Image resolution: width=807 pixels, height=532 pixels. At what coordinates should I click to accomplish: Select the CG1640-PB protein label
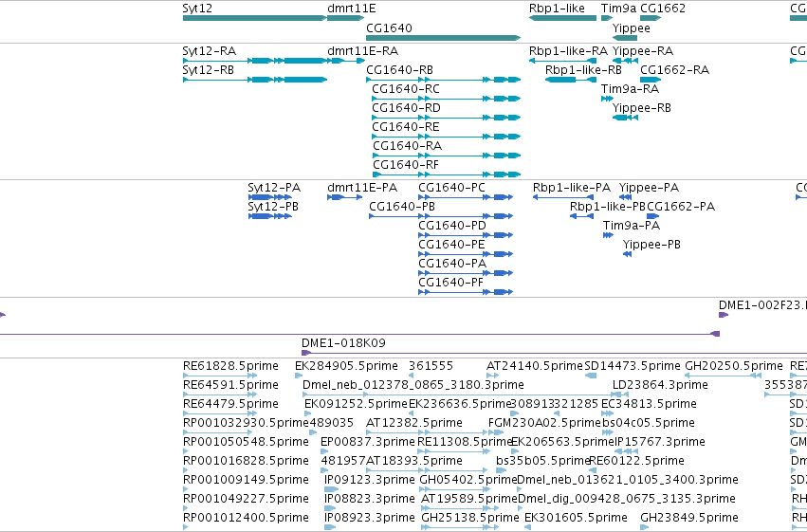point(402,207)
